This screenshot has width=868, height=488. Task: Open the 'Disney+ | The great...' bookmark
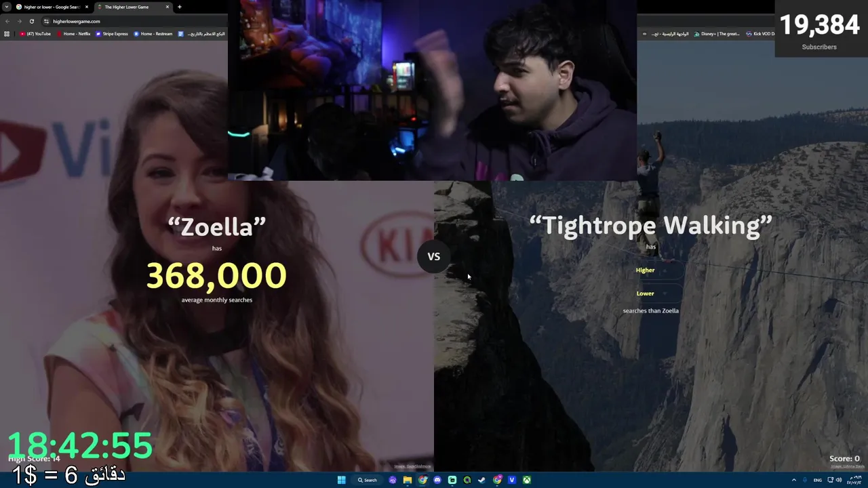(717, 33)
